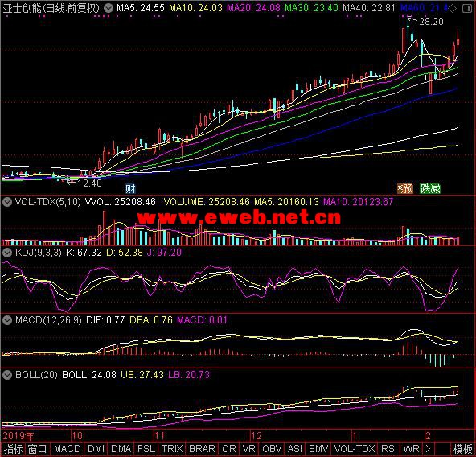Click the 2019年 label on time axis
Screen dimensions: 476x457
18,436
